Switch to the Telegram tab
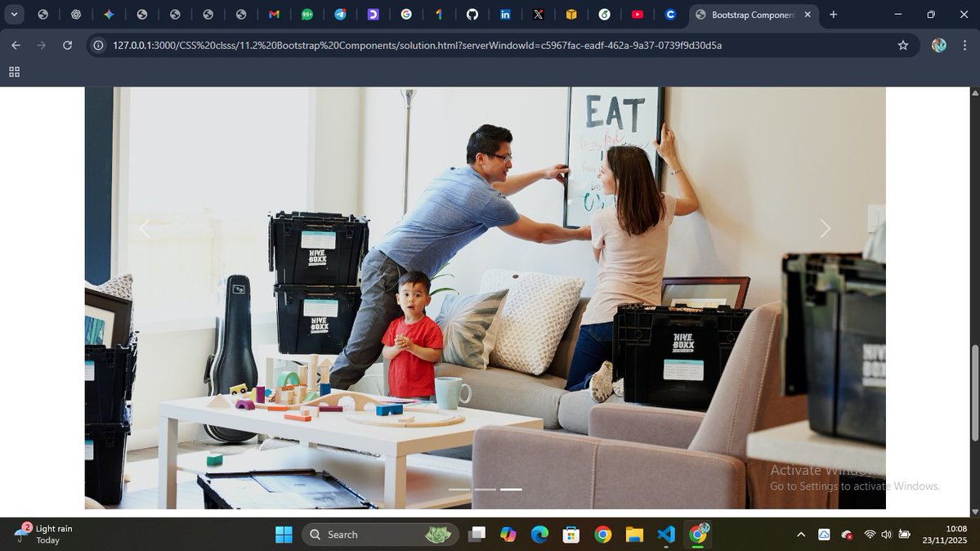 (340, 15)
